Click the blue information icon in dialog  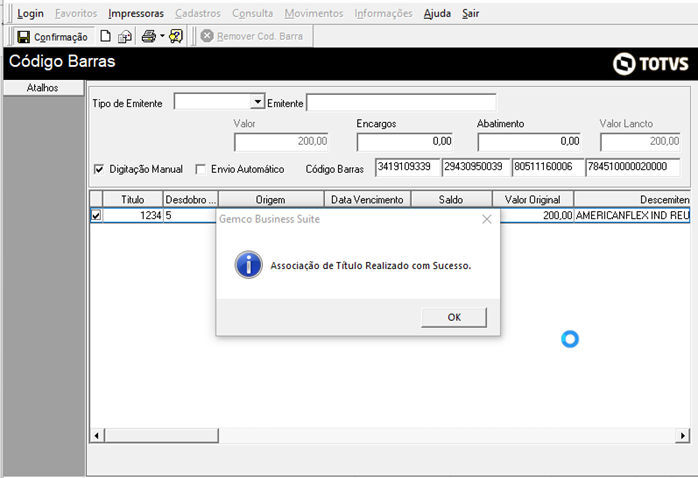click(x=248, y=265)
